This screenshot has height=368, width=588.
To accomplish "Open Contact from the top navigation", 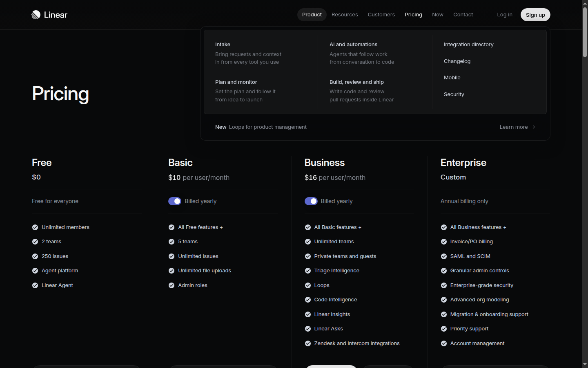I will click(463, 15).
